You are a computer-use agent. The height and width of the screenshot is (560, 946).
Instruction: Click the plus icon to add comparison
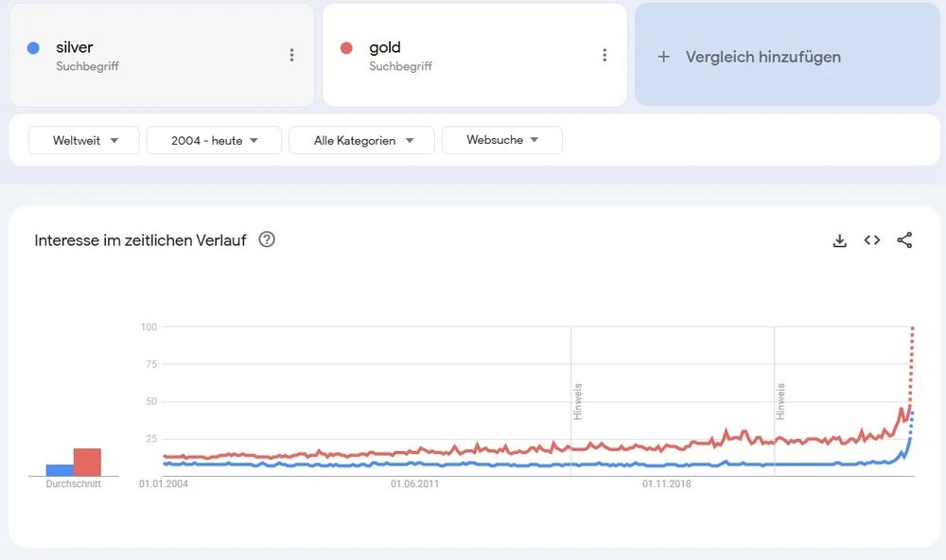[x=664, y=57]
